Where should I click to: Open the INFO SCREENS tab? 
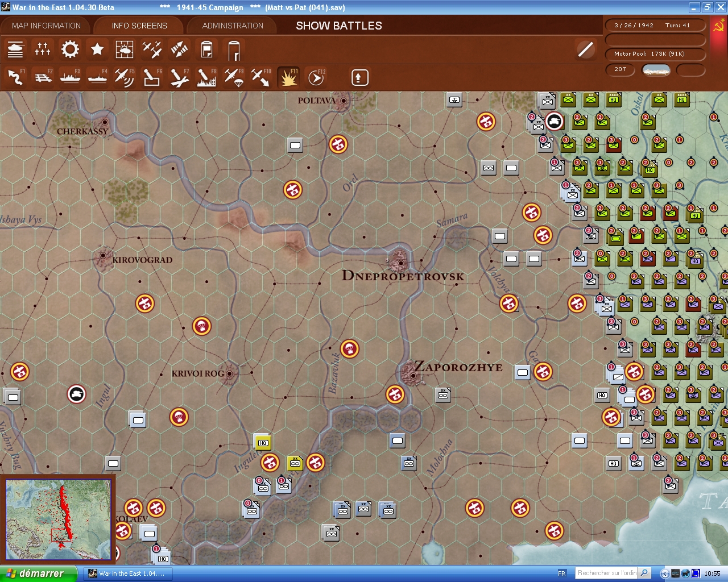point(139,26)
